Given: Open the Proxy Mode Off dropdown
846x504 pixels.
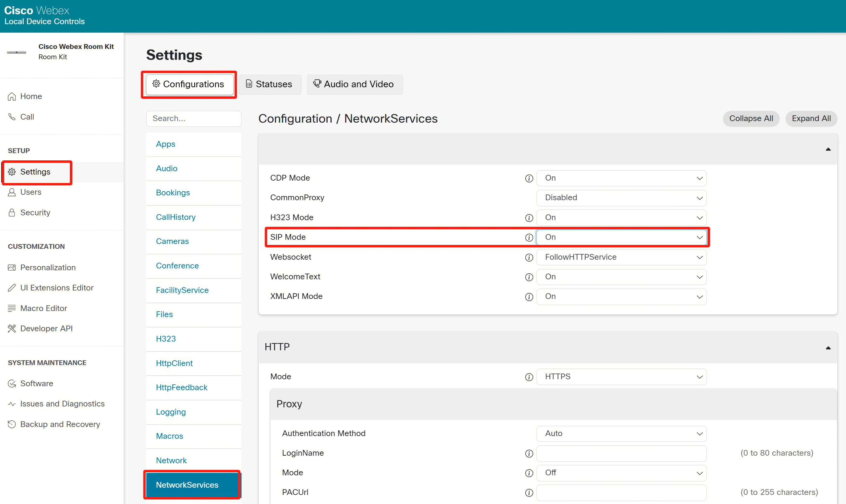Looking at the screenshot, I should pos(621,473).
